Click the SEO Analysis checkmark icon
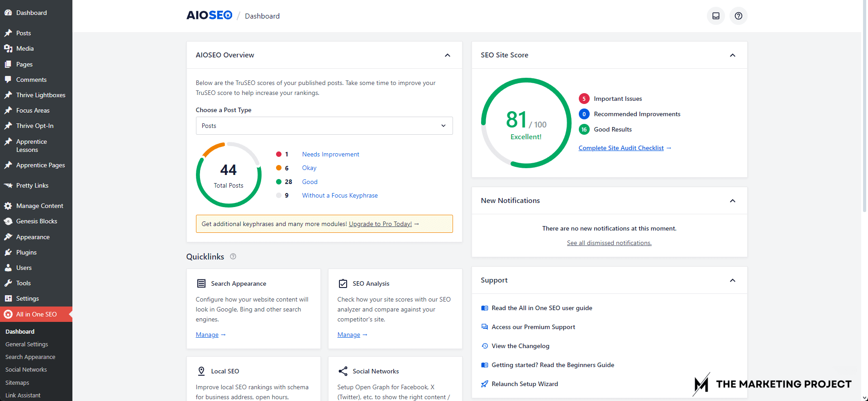Screen dimensions: 868x401 [x=343, y=283]
